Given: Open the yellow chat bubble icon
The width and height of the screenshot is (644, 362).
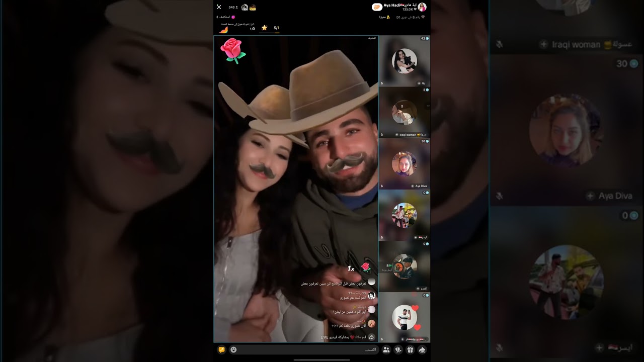Looking at the screenshot, I should coord(221,349).
